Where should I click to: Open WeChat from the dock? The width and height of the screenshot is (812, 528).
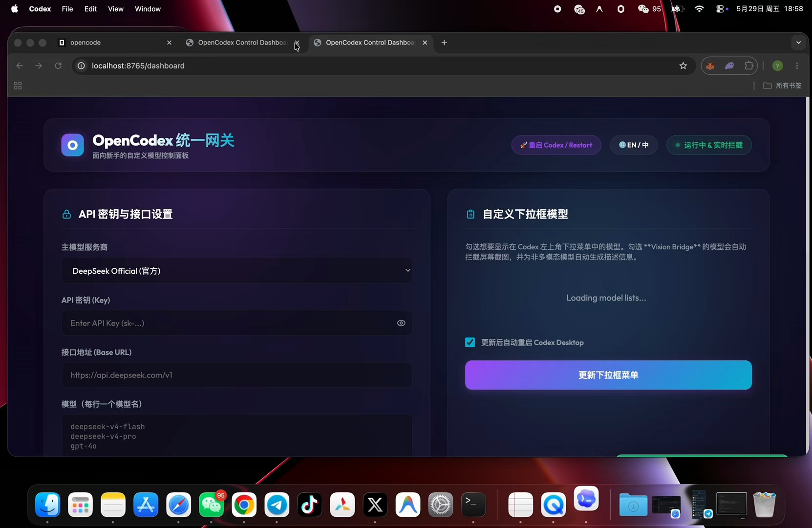212,505
